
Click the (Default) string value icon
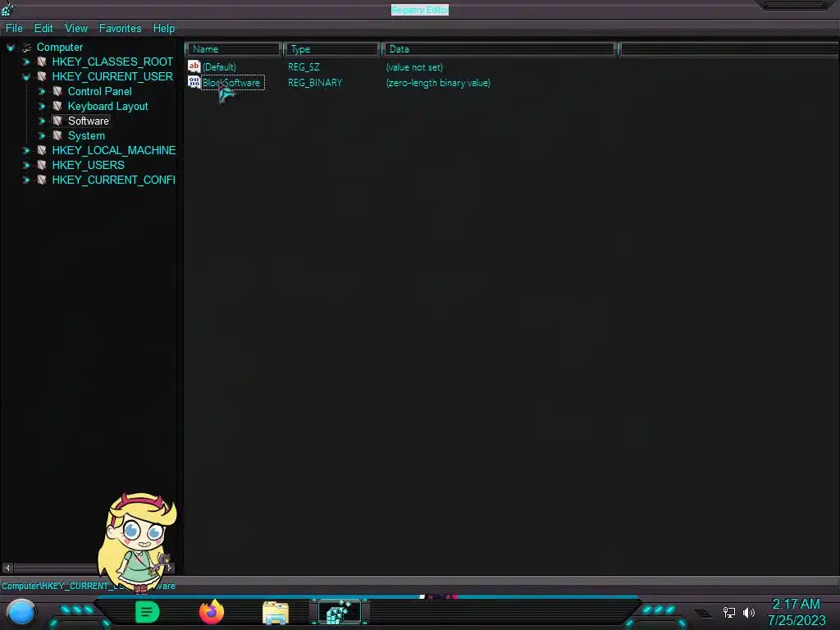(194, 66)
